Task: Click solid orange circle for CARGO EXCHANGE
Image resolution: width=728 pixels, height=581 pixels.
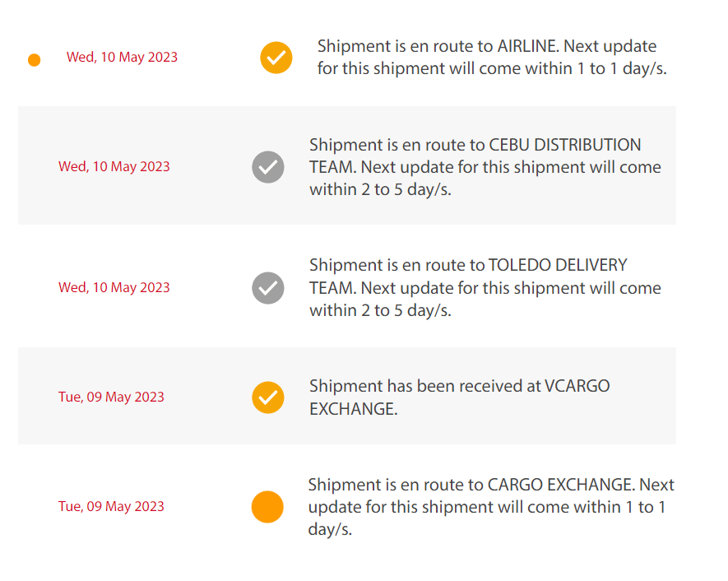Action: [x=267, y=507]
